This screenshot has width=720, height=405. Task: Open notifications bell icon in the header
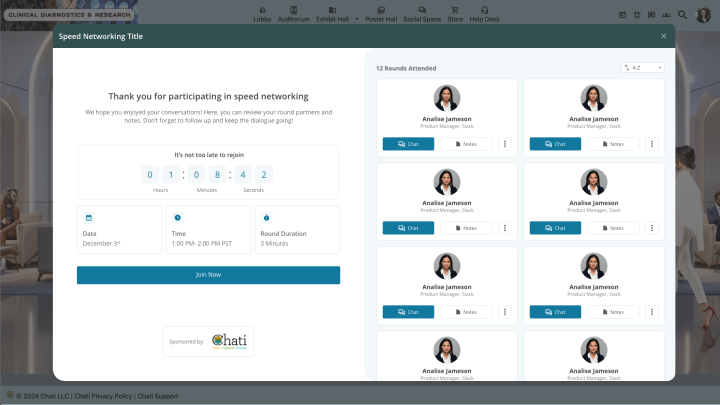637,15
